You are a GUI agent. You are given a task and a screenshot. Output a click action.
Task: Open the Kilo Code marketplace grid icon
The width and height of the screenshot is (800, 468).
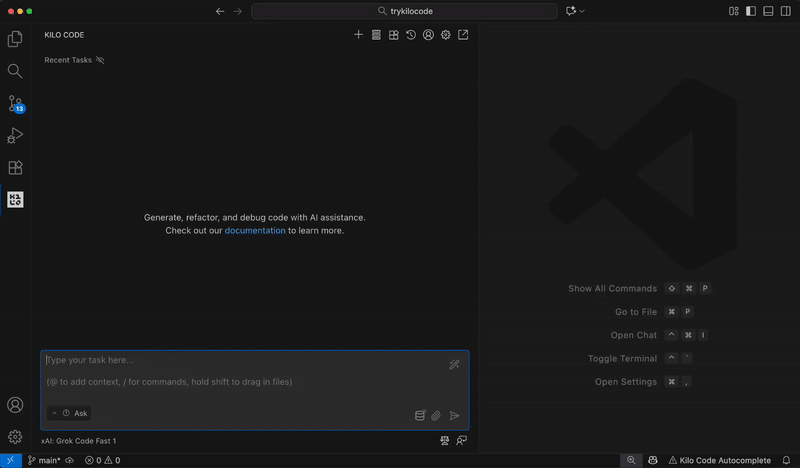point(393,35)
